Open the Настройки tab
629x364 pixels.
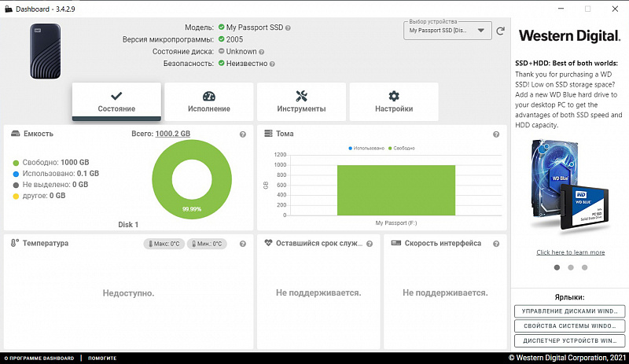pyautogui.click(x=394, y=101)
